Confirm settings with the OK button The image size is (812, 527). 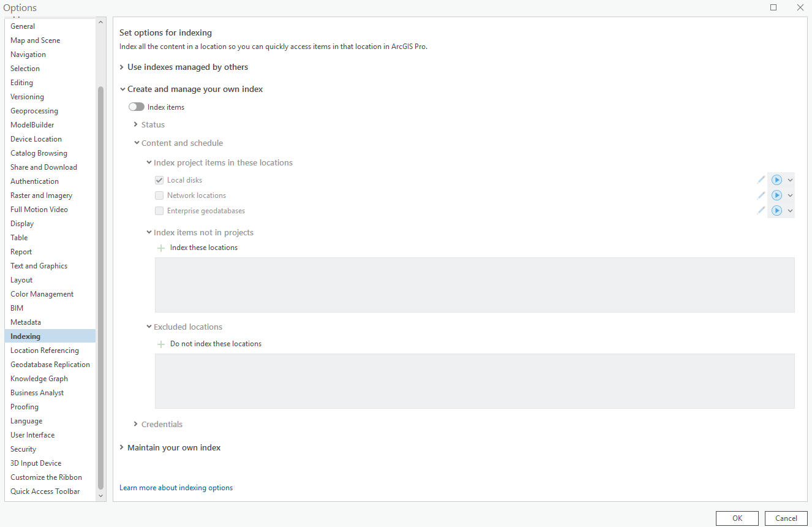tap(737, 518)
